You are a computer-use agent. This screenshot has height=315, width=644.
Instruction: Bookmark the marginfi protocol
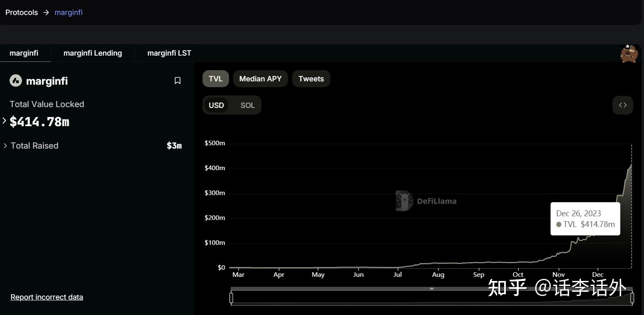(178, 81)
